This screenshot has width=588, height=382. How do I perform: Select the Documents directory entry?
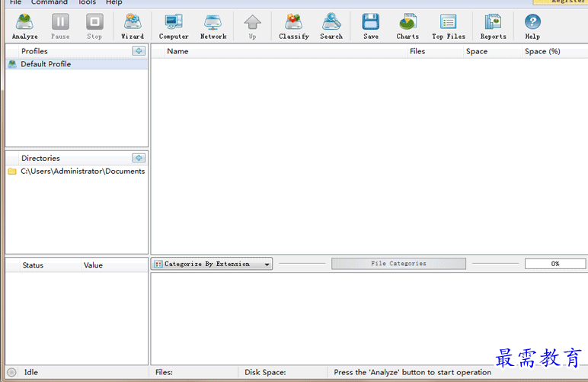(82, 171)
